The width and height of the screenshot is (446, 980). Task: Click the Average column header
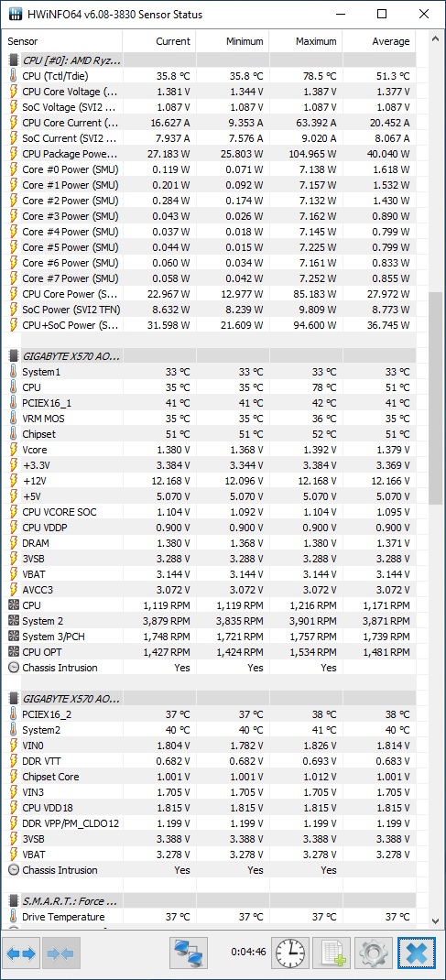[x=379, y=41]
